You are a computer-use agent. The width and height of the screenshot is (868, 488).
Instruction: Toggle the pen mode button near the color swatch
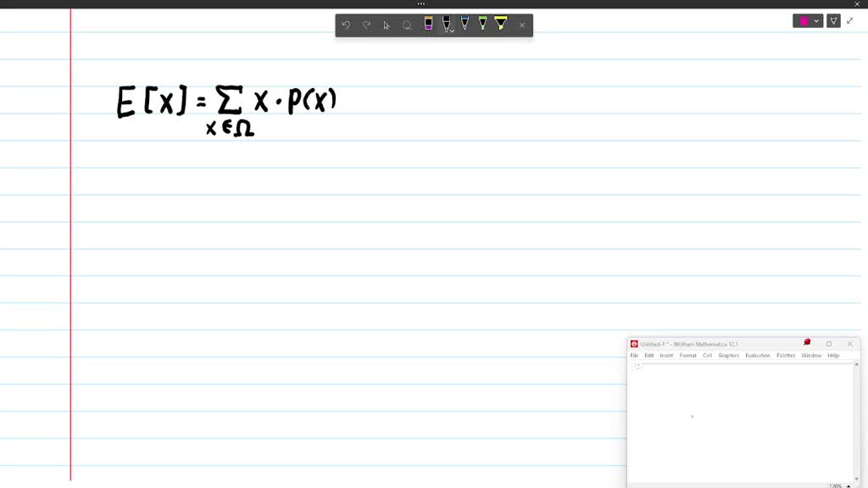click(834, 20)
